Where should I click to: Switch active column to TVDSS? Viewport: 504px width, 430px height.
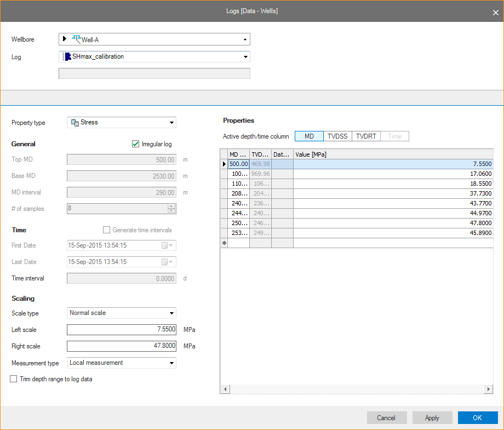click(337, 136)
